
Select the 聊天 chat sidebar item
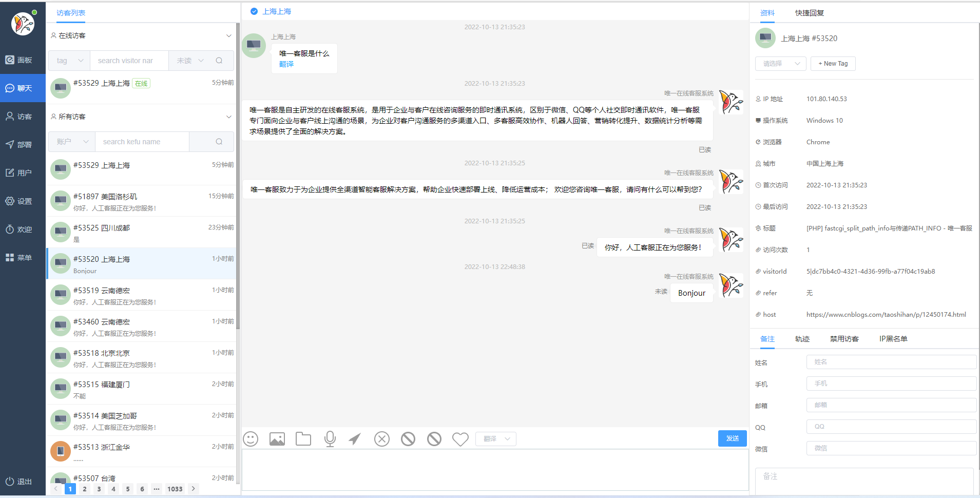23,88
